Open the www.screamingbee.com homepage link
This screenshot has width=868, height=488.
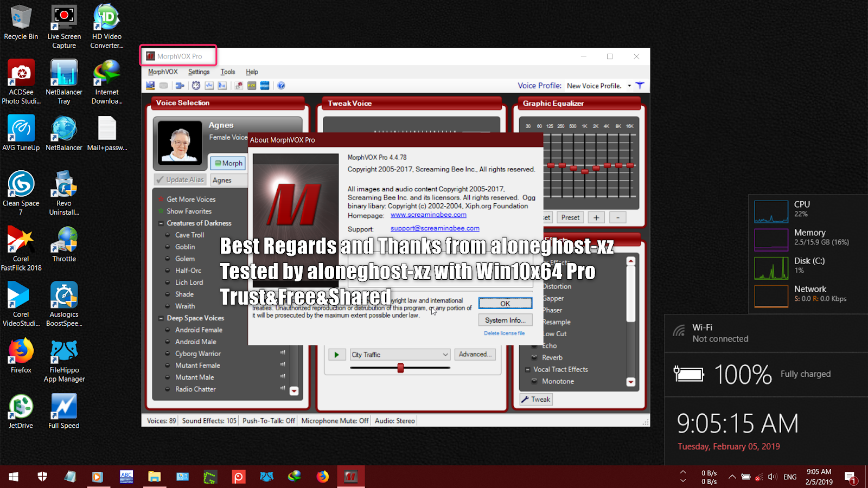pos(429,215)
